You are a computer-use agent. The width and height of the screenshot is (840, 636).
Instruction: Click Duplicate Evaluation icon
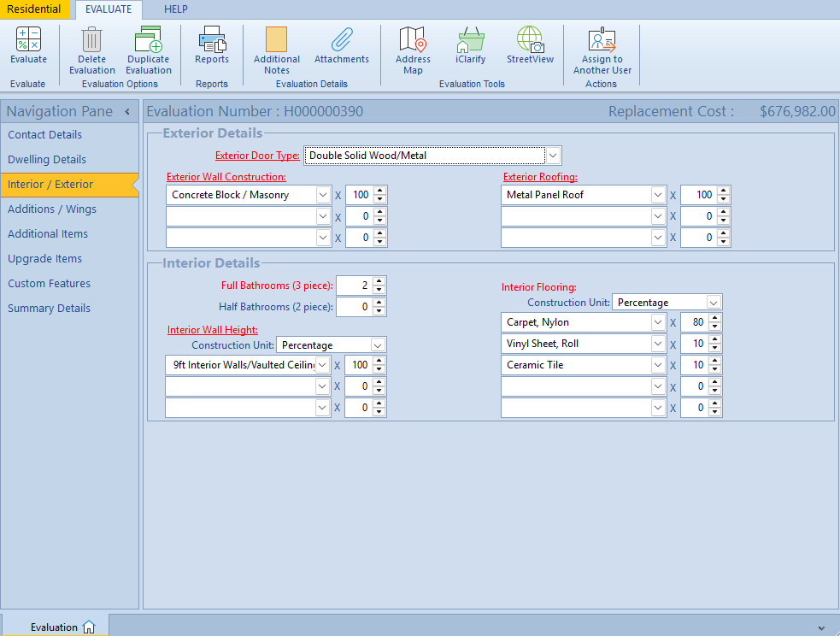point(149,40)
